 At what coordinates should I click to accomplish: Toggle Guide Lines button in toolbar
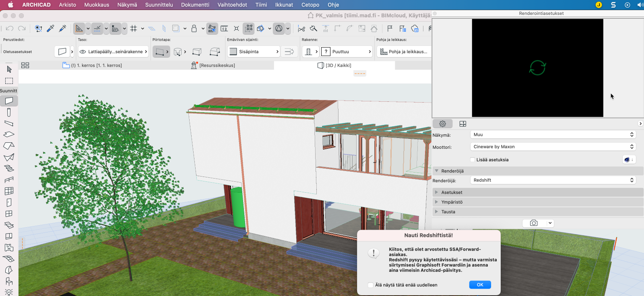tap(79, 29)
